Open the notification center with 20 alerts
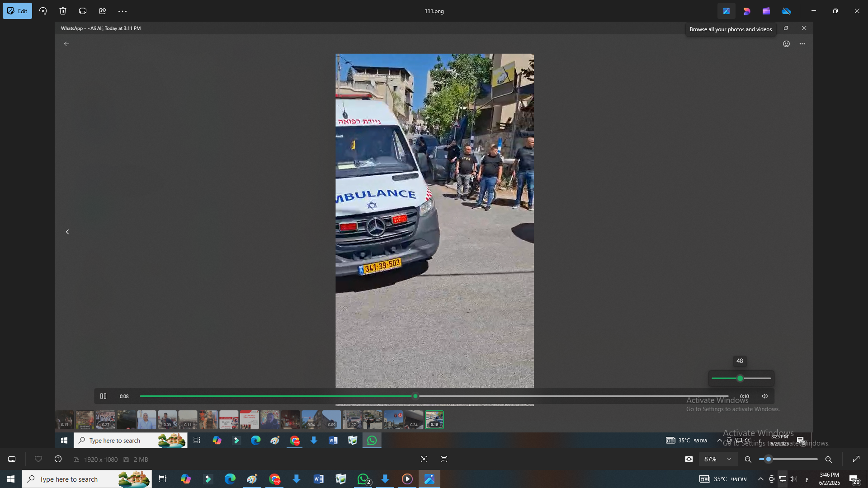 click(x=854, y=479)
